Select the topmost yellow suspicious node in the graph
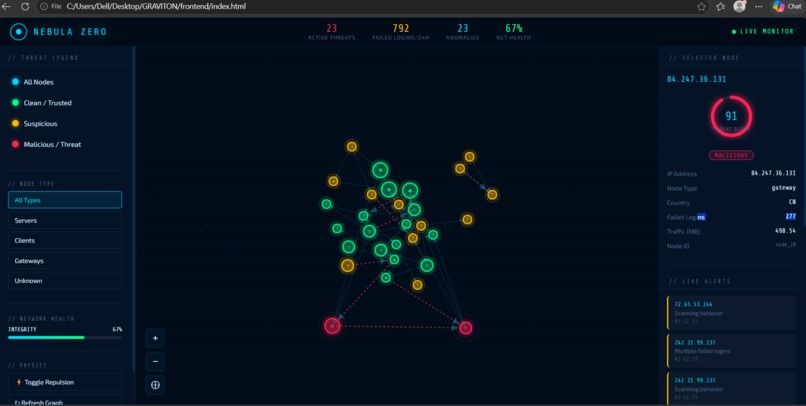Viewport: 806px width, 406px height. point(352,147)
